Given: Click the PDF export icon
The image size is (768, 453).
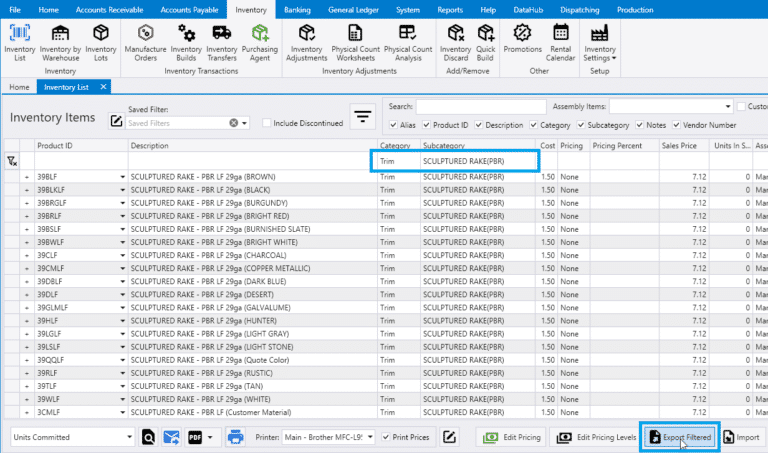Looking at the screenshot, I should (x=195, y=437).
